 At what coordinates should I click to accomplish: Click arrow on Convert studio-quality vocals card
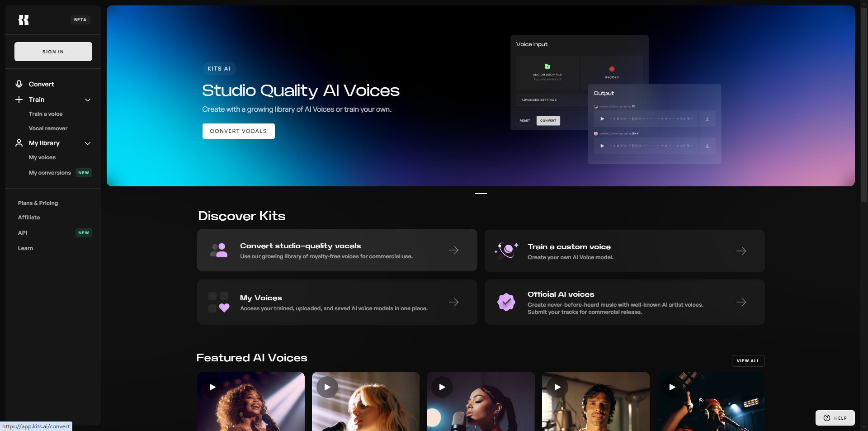pos(454,250)
